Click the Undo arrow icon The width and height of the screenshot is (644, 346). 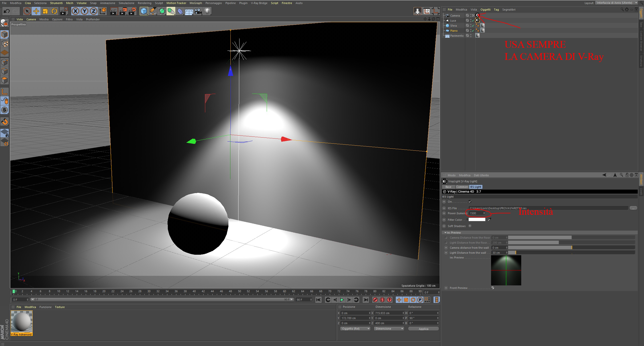(7, 11)
